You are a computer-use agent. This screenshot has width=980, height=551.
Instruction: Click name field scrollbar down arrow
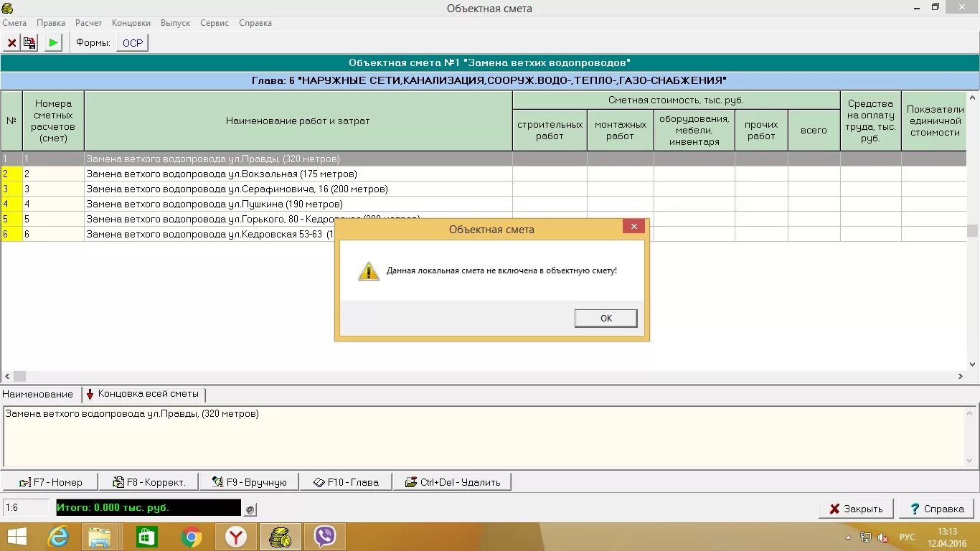[971, 461]
